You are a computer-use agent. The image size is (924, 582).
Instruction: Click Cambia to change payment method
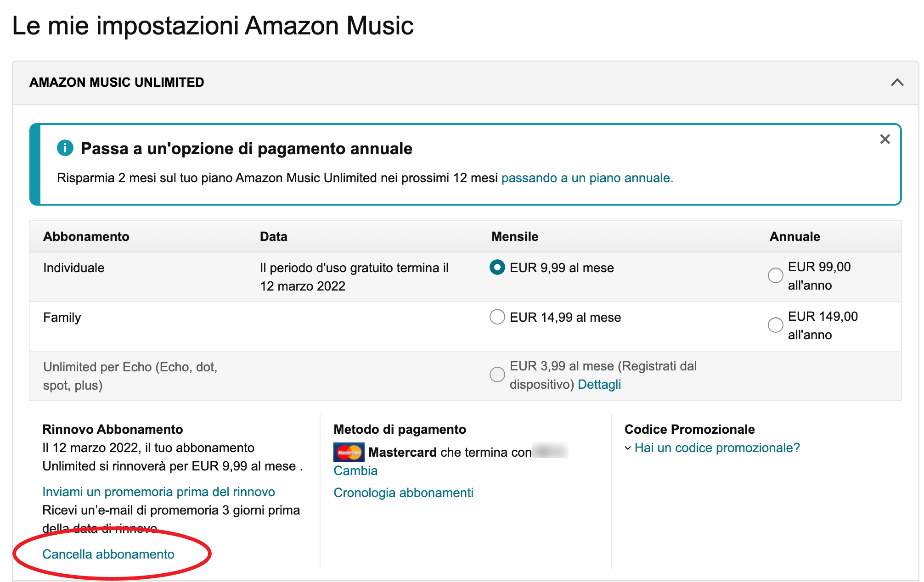click(x=355, y=471)
